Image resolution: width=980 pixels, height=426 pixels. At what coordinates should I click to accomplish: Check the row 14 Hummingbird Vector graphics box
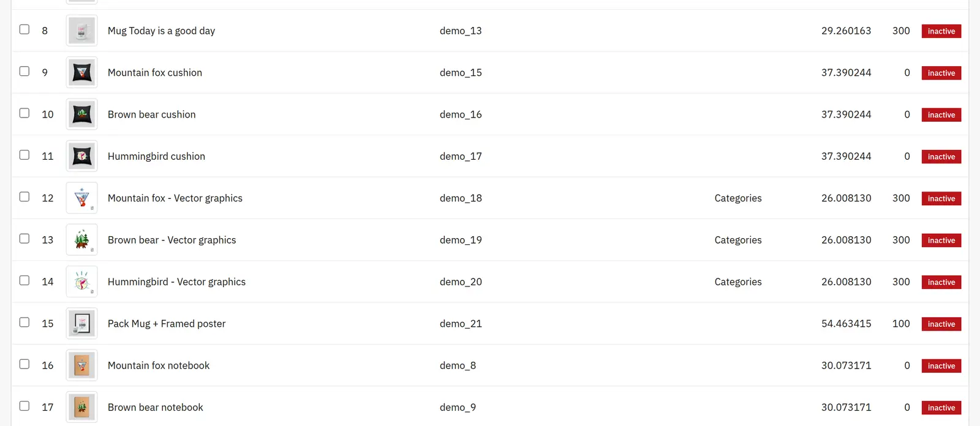tap(24, 280)
